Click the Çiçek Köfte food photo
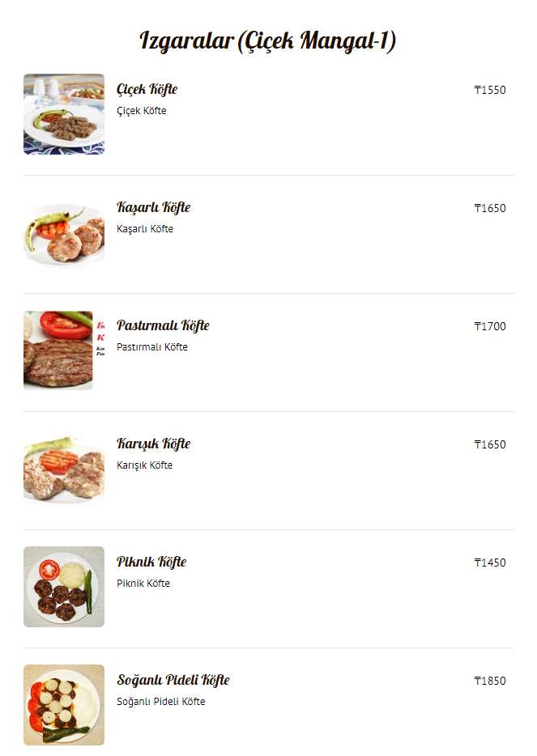The width and height of the screenshot is (537, 756). click(64, 114)
